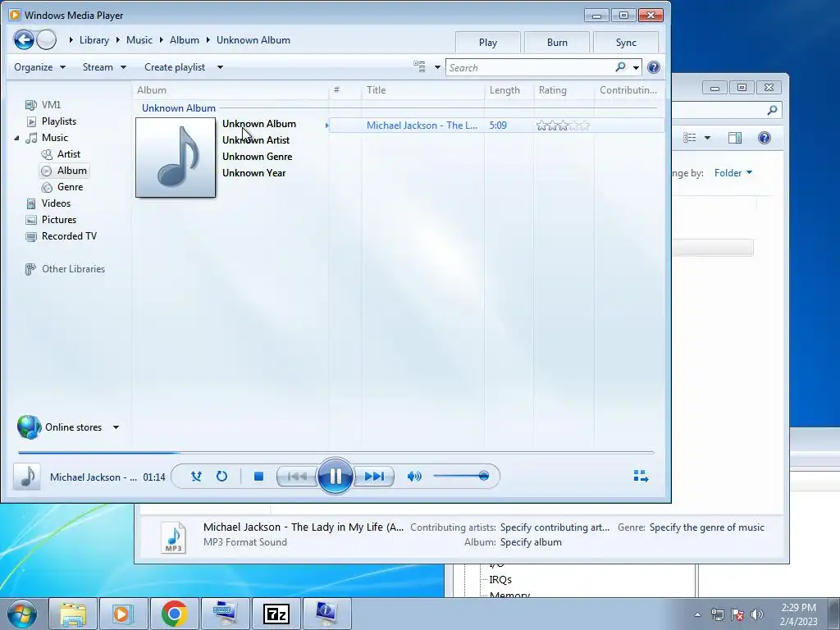The height and width of the screenshot is (630, 840).
Task: Open Arrange by Folder dropdown in Explorer window
Action: [733, 173]
